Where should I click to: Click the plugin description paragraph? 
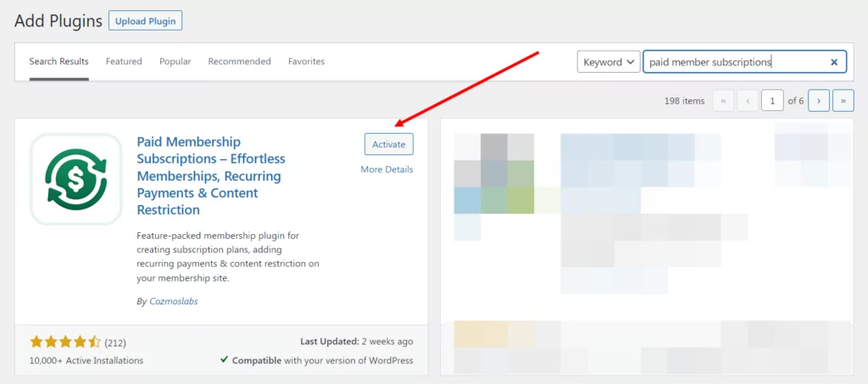click(228, 257)
